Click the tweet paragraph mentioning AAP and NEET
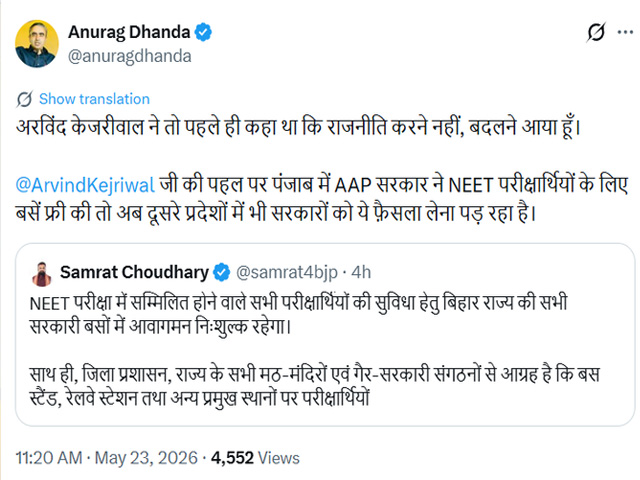Viewport: 640px width, 480px height. pos(322,199)
